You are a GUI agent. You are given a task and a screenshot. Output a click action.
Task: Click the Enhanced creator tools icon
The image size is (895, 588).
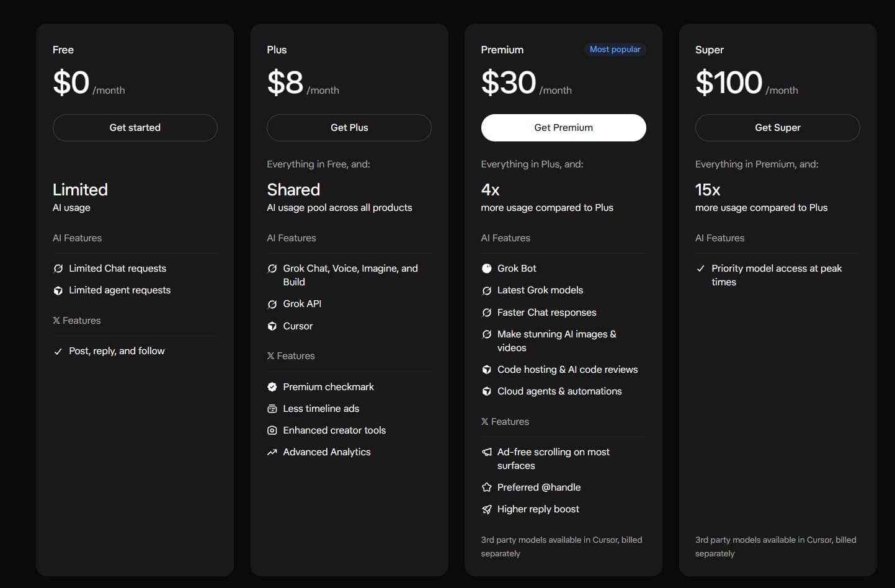click(x=272, y=430)
